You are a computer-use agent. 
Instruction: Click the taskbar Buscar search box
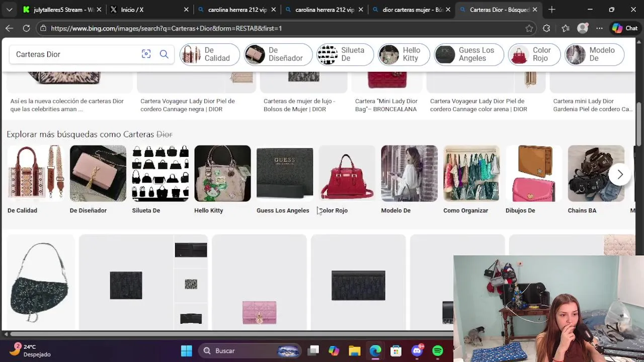(249, 351)
